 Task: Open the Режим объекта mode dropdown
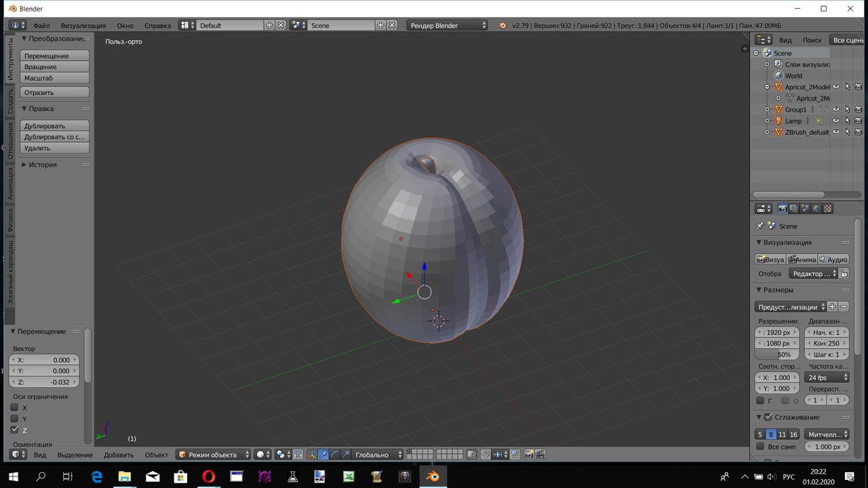tap(214, 455)
